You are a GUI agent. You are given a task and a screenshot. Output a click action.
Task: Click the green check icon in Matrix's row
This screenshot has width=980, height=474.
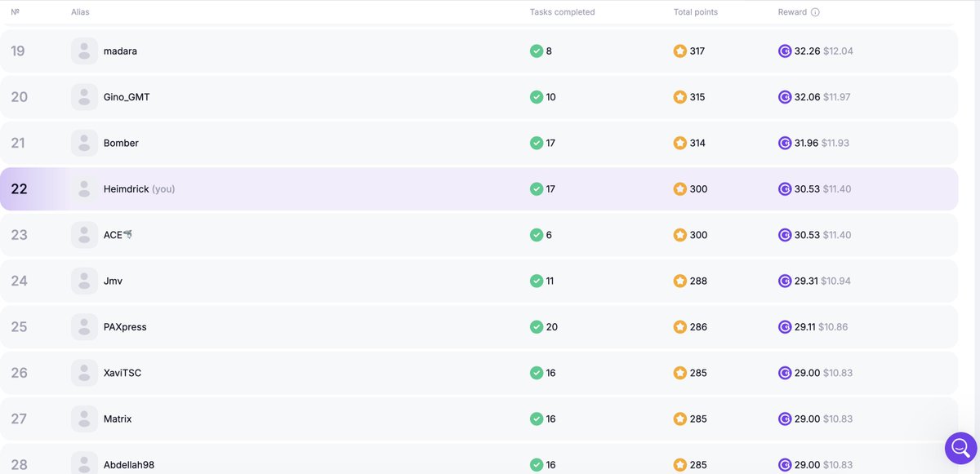537,419
